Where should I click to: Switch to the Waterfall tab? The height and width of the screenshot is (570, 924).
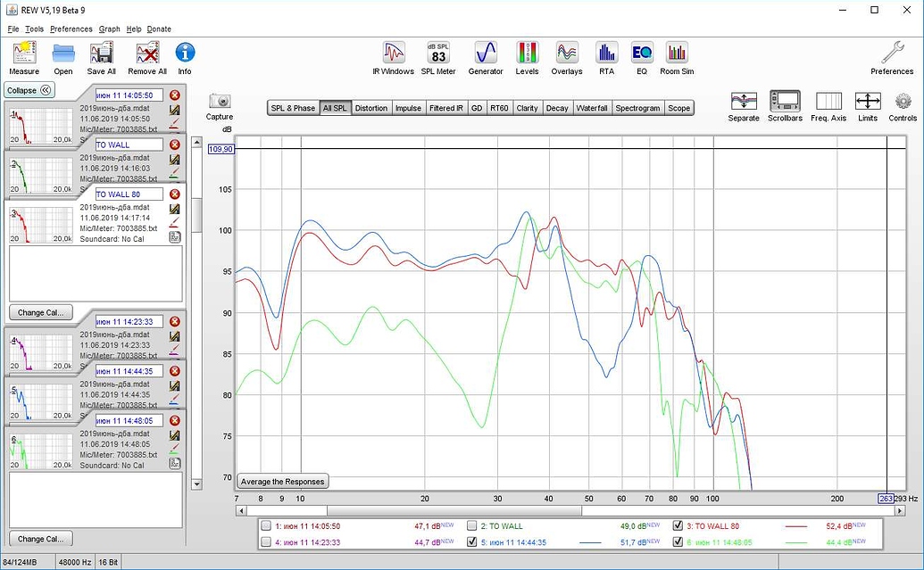point(591,108)
